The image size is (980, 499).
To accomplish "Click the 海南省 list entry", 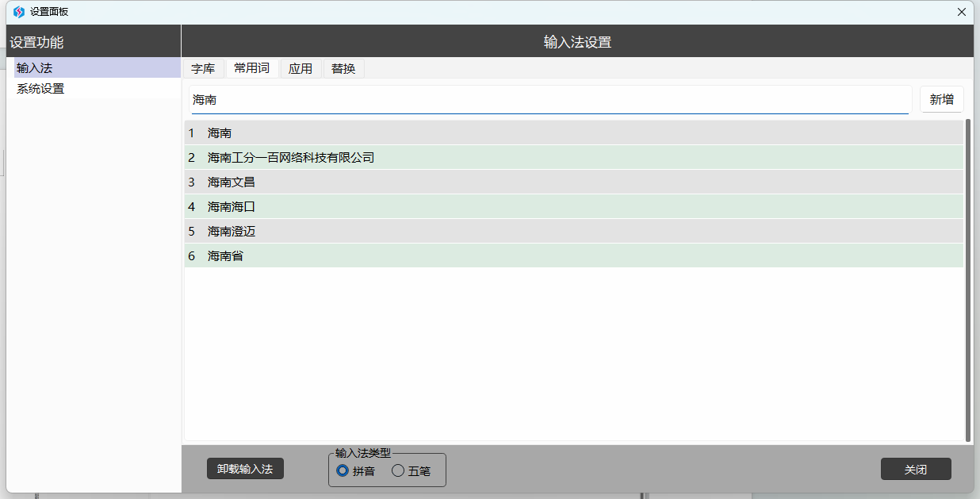I will coord(225,256).
